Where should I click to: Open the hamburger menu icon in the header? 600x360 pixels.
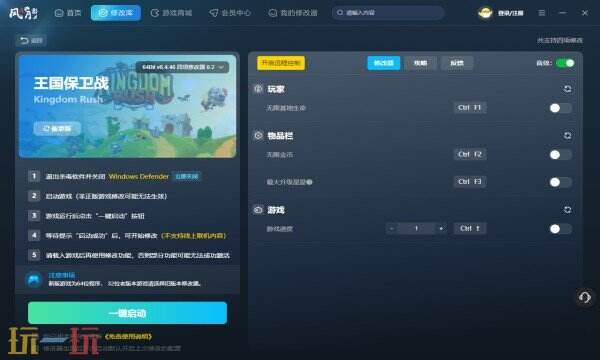click(542, 13)
